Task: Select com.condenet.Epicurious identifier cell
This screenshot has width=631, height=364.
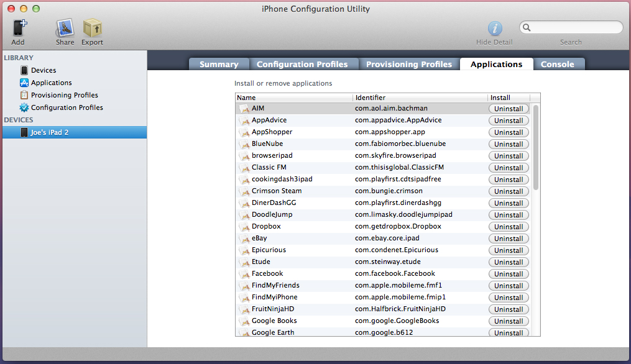Action: pyautogui.click(x=397, y=250)
